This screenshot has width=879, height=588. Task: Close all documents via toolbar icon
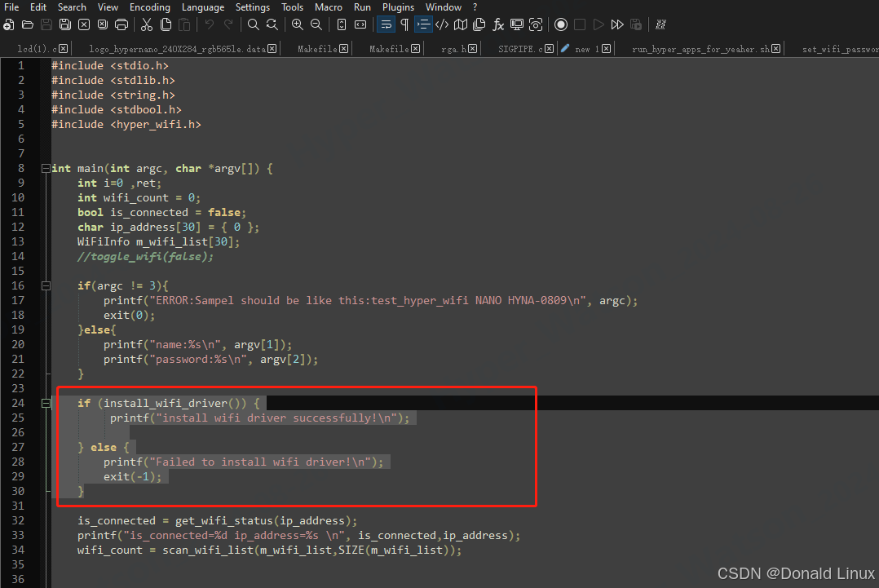coord(103,24)
